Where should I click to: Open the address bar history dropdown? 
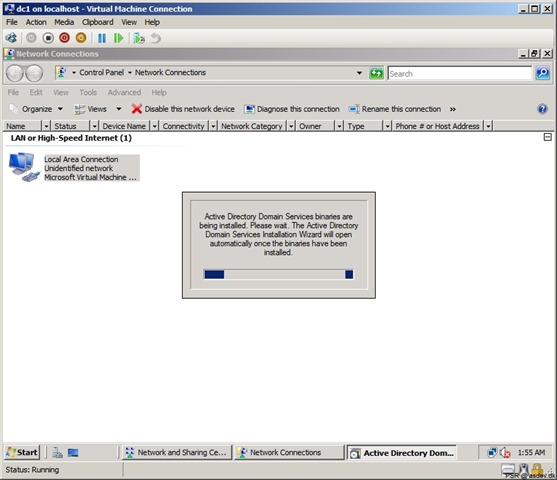point(359,73)
